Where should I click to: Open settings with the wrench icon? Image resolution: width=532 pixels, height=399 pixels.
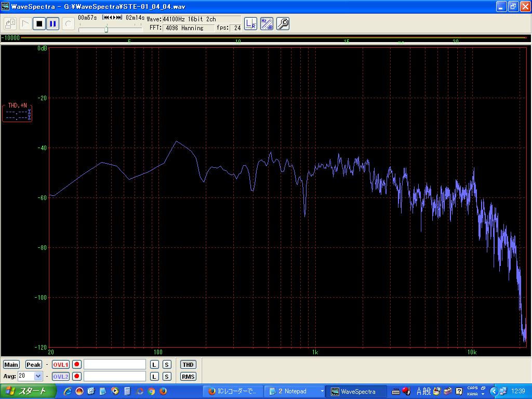[283, 24]
